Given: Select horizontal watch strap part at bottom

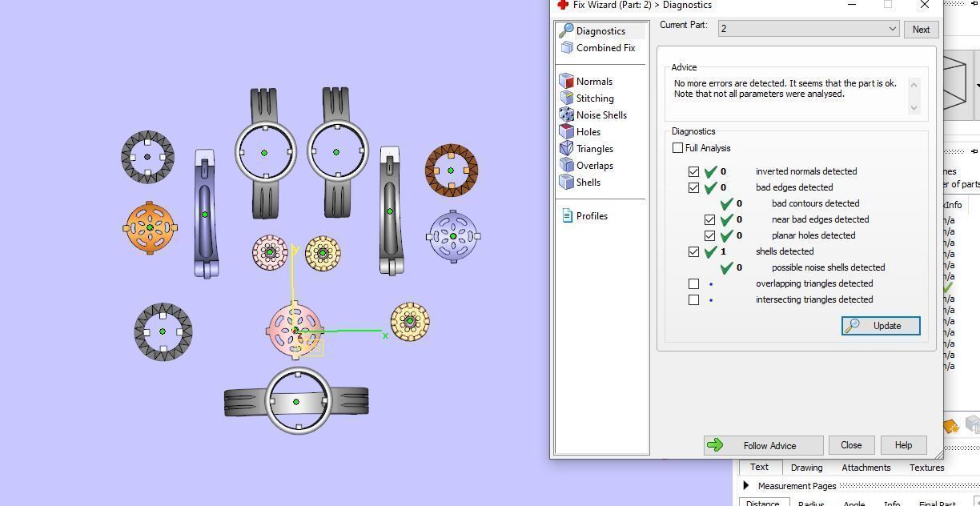Looking at the screenshot, I should [x=296, y=401].
